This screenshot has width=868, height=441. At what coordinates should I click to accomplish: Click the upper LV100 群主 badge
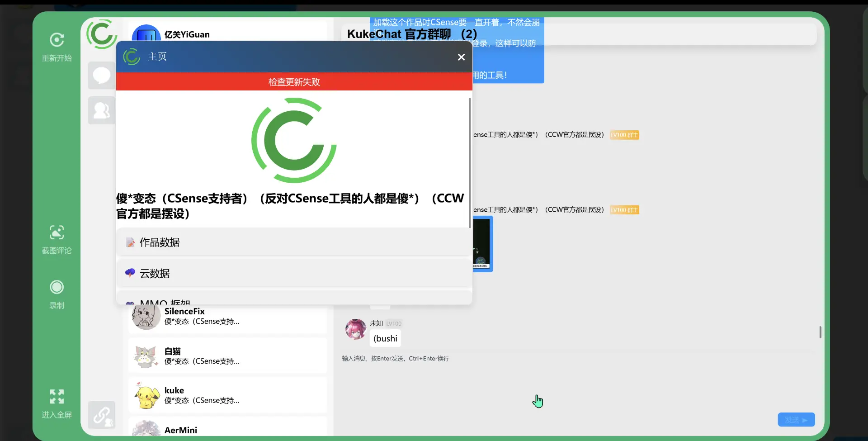click(624, 135)
